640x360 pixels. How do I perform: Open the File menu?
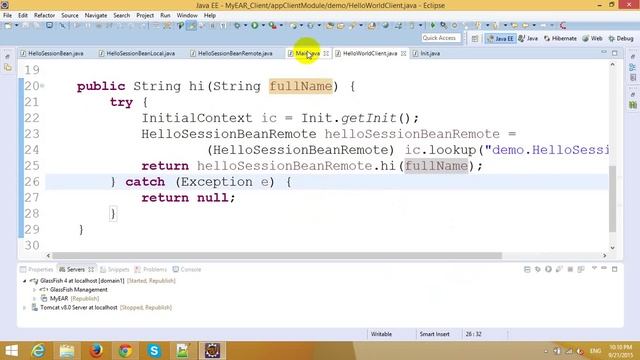point(7,16)
